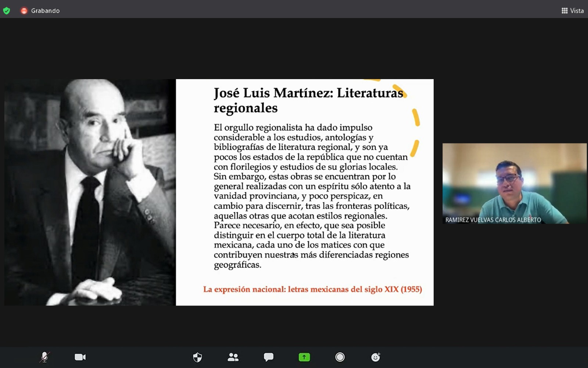Click the red 'La expresión nacional' citation

click(x=312, y=289)
